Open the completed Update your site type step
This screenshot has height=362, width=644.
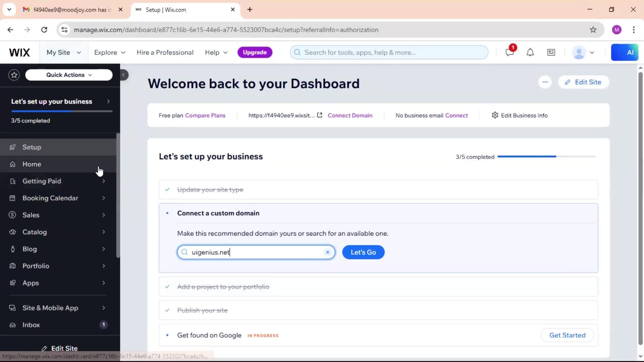coord(378,189)
